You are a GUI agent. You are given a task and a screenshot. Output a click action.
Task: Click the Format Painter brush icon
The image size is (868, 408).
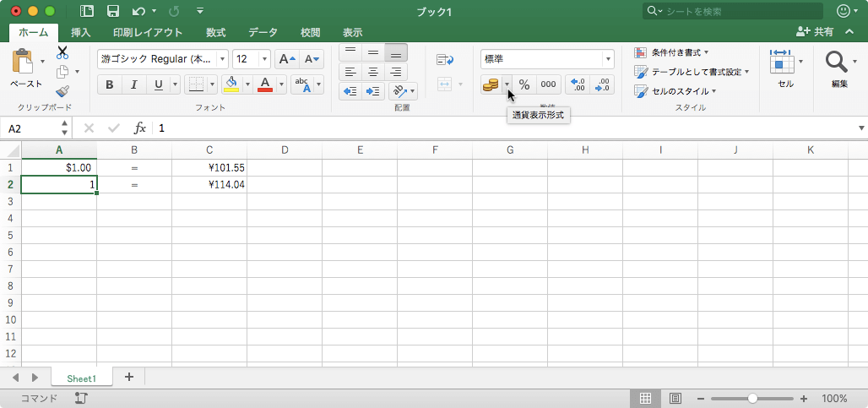[x=62, y=90]
